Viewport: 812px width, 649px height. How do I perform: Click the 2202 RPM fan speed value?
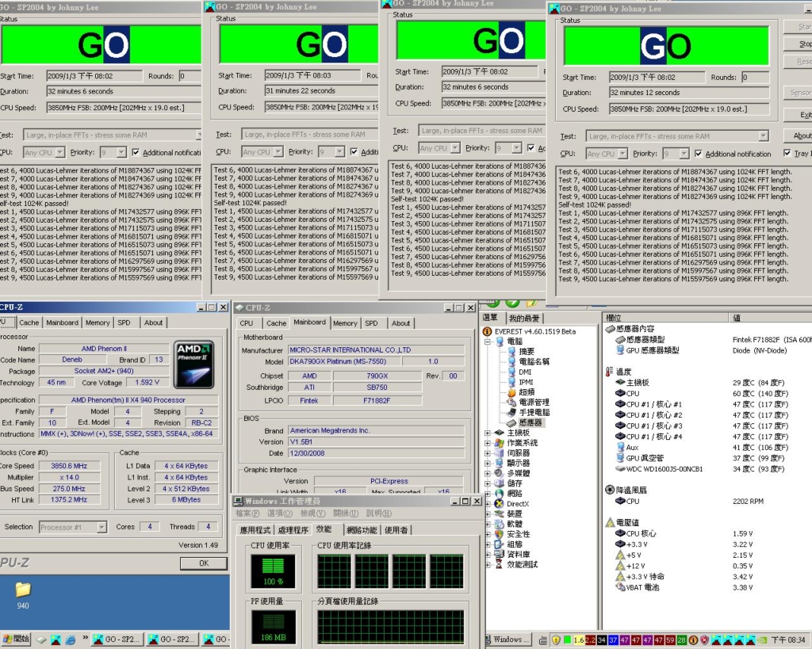click(748, 501)
